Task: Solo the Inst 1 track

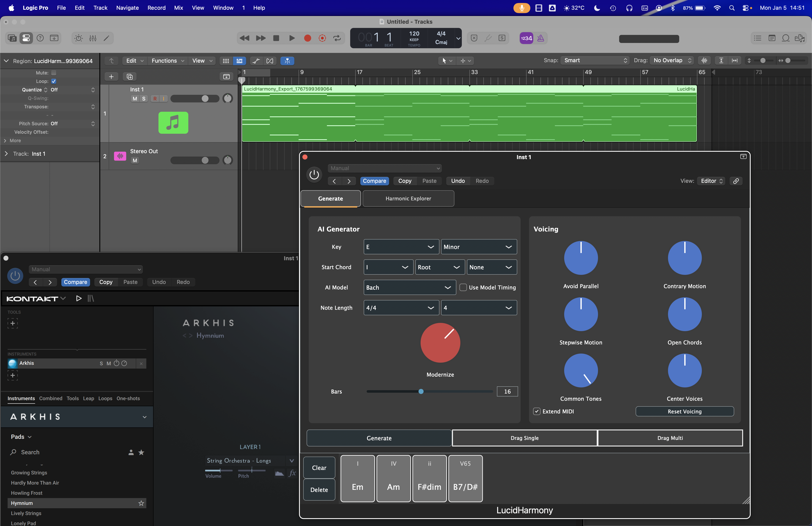Action: [144, 99]
